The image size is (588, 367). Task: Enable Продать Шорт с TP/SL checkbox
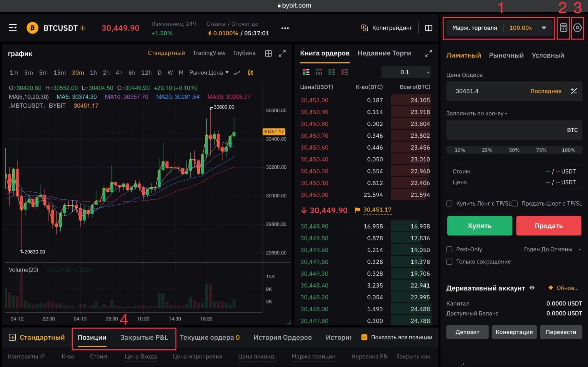pos(514,203)
